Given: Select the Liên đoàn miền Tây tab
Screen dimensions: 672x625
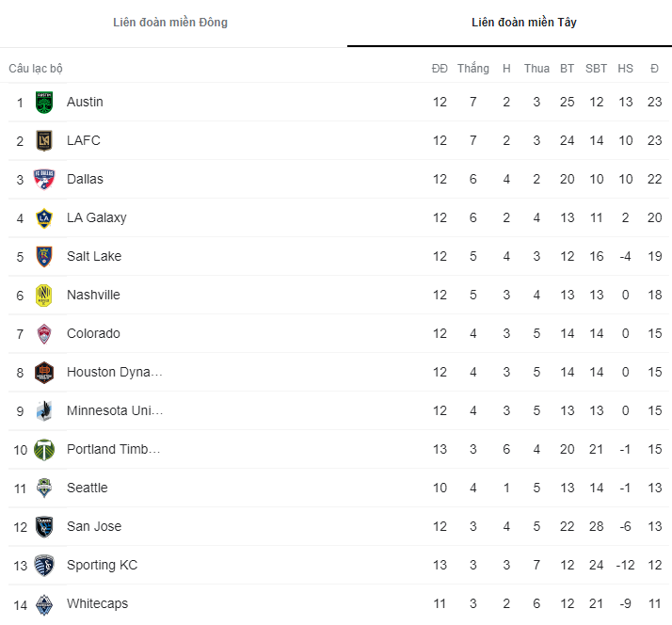Looking at the screenshot, I should coord(524,23).
